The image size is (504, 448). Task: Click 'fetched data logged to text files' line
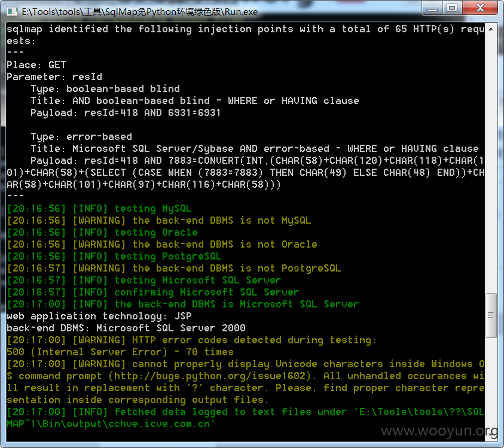[246, 412]
